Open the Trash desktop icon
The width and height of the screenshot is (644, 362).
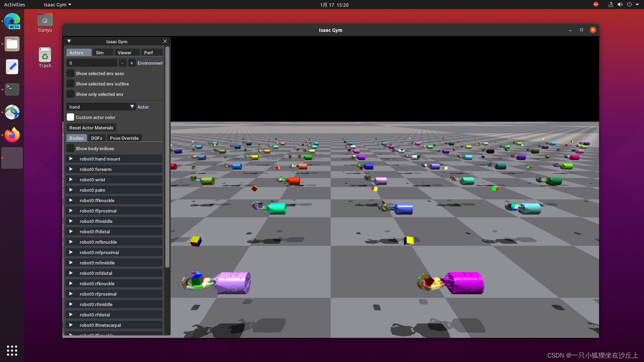click(45, 58)
